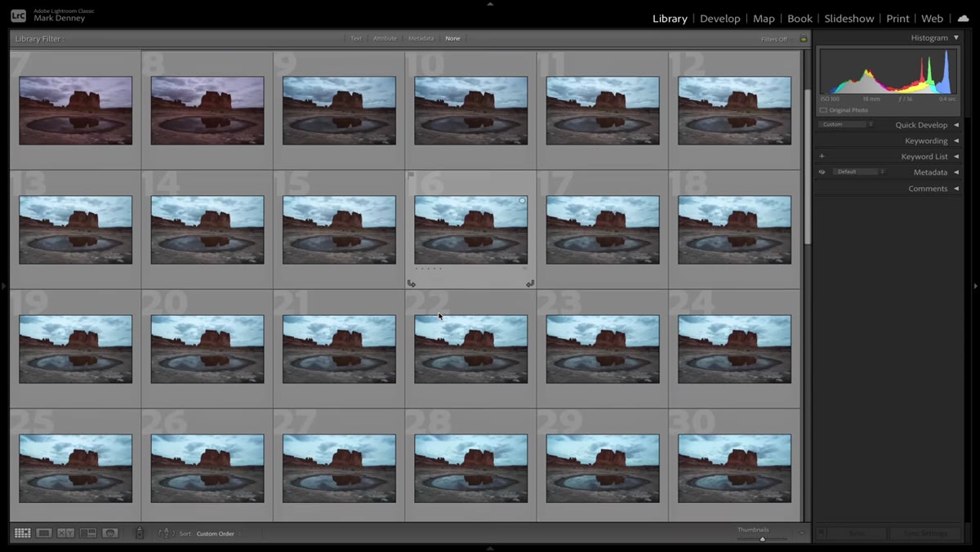The width and height of the screenshot is (980, 552).
Task: Select the Painter spray can tool
Action: click(x=140, y=533)
